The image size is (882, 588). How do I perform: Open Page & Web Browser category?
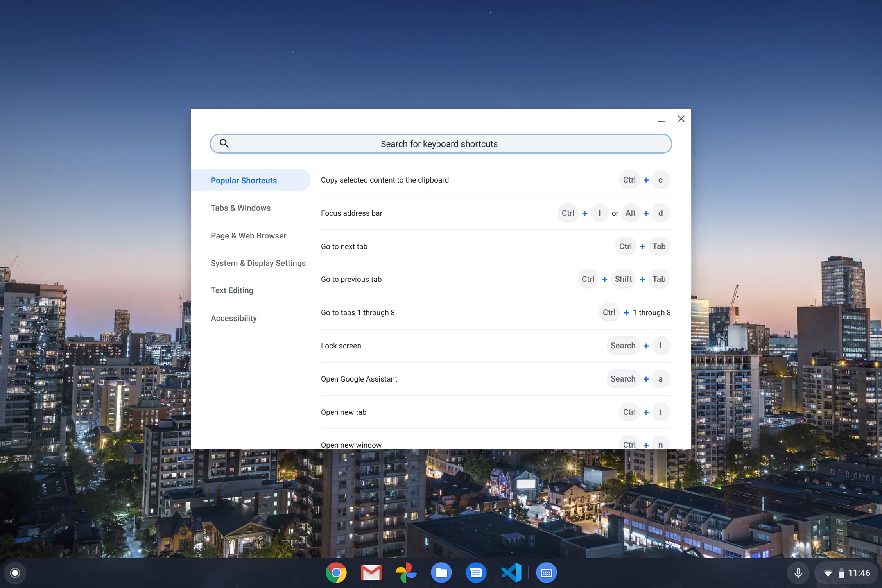248,236
